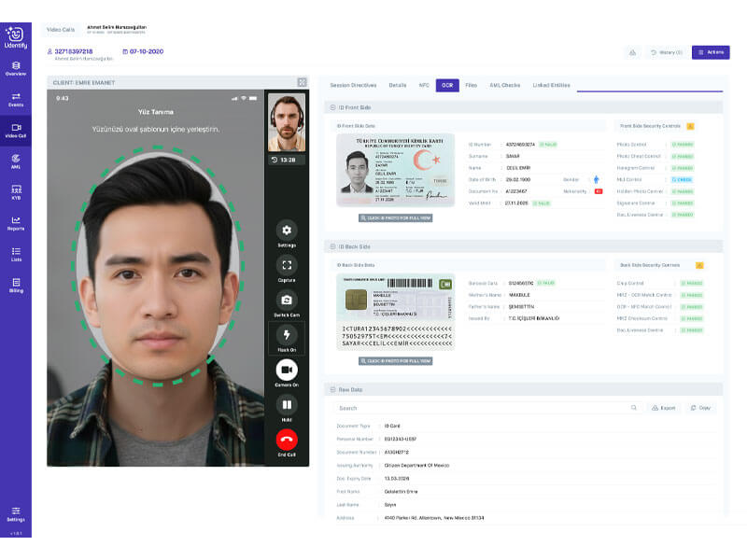The width and height of the screenshot is (747, 560).
Task: Toggle the Camera On button
Action: [287, 371]
